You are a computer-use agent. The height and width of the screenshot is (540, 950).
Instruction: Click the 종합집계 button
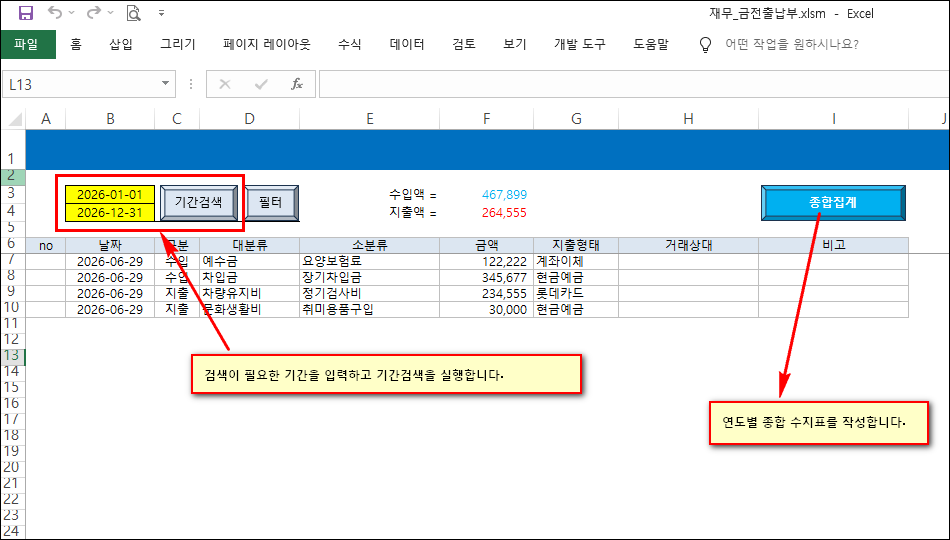coord(833,202)
